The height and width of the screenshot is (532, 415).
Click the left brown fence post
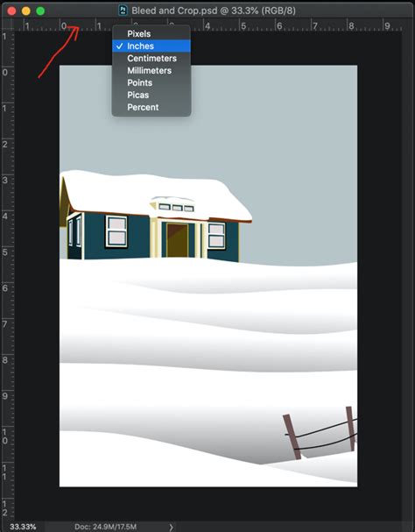point(292,436)
